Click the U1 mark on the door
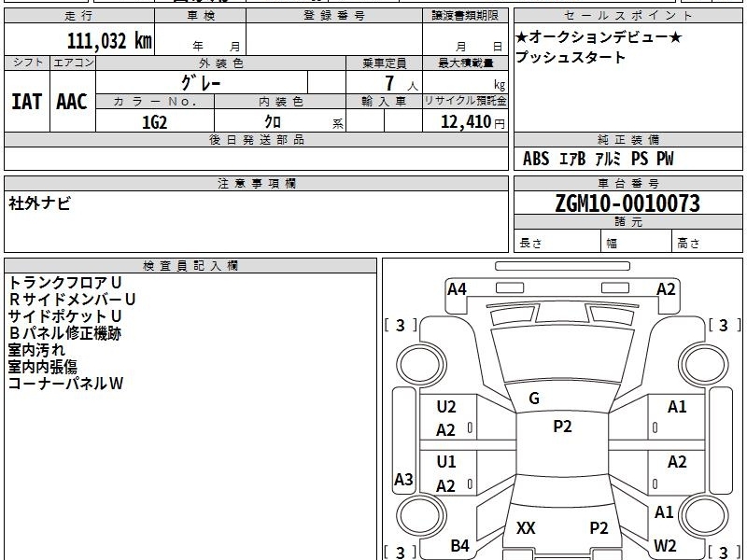The width and height of the screenshot is (747, 560). click(x=446, y=461)
